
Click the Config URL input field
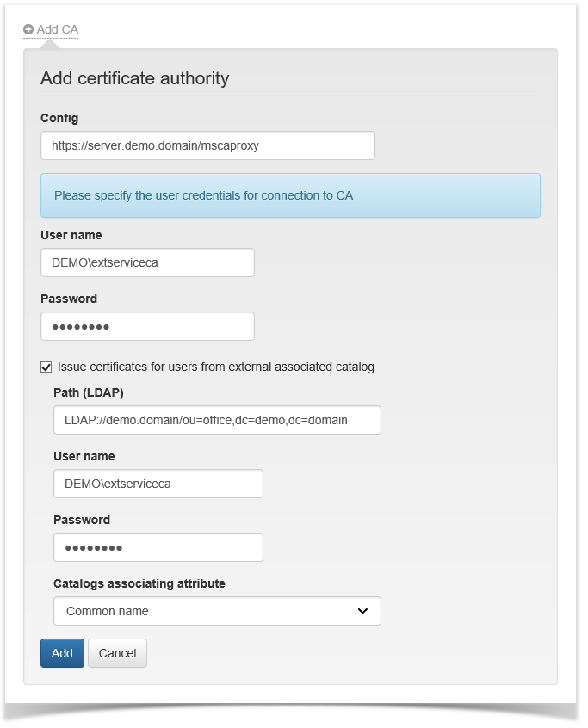click(207, 145)
